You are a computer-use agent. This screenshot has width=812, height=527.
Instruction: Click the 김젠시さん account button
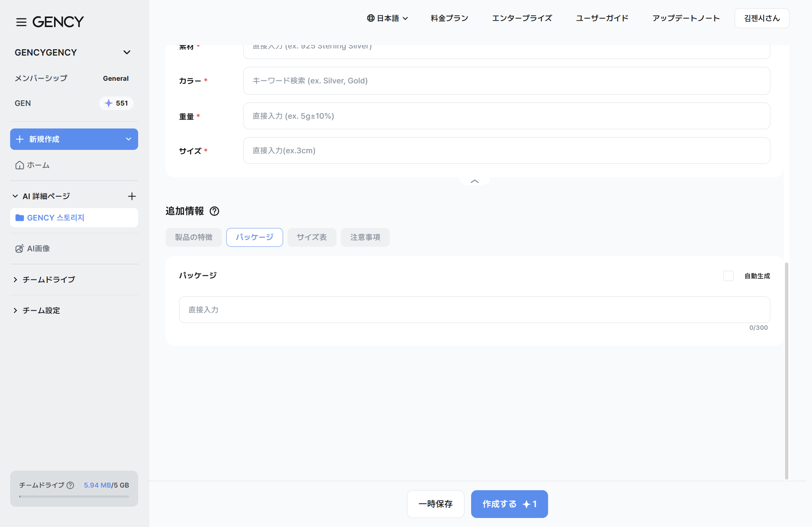pyautogui.click(x=762, y=18)
